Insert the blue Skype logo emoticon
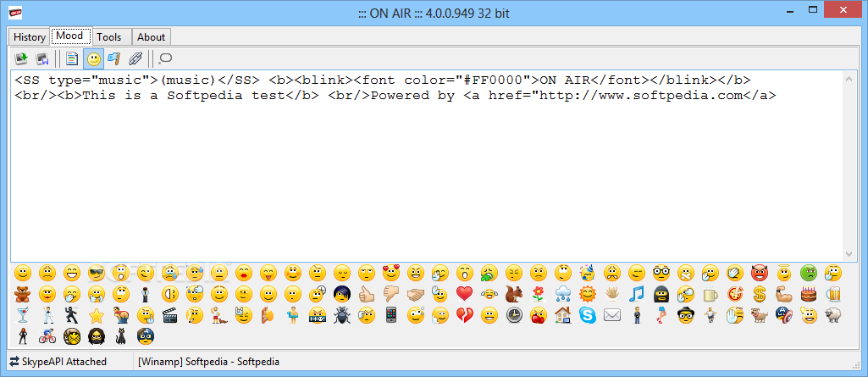Screen dimensions: 868x377 click(588, 315)
